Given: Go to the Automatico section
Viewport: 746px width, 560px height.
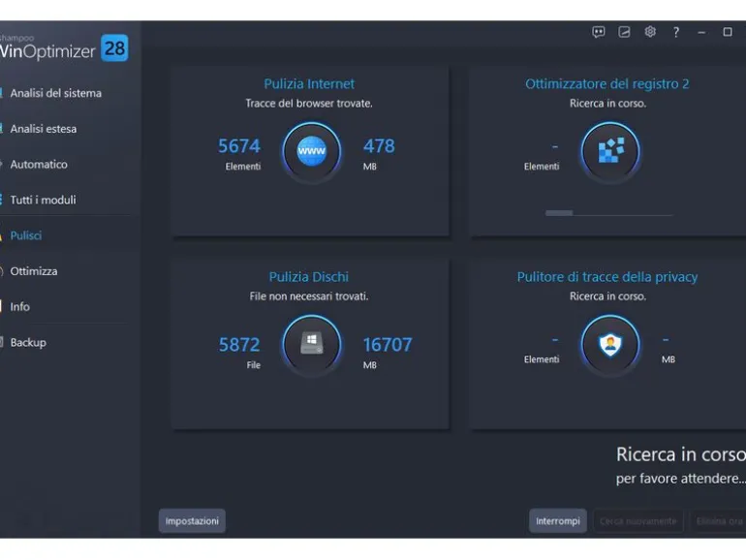Looking at the screenshot, I should [39, 165].
